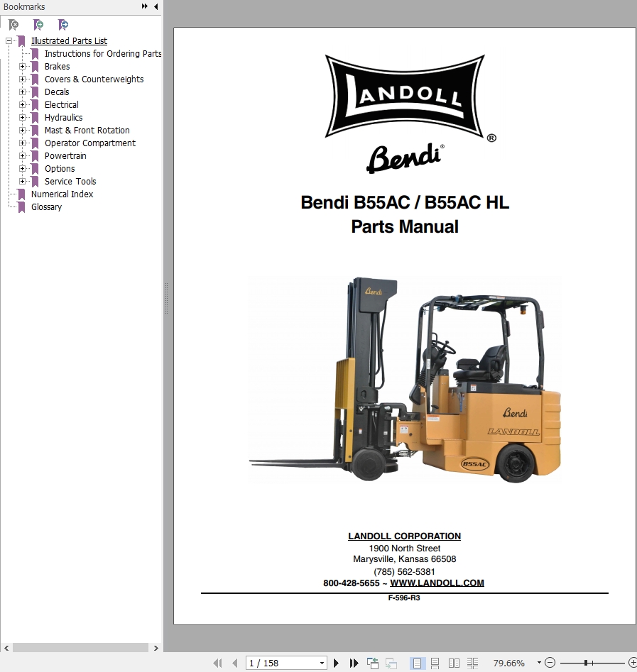Click the WWW.LANDOLL.COM link

coord(437,583)
